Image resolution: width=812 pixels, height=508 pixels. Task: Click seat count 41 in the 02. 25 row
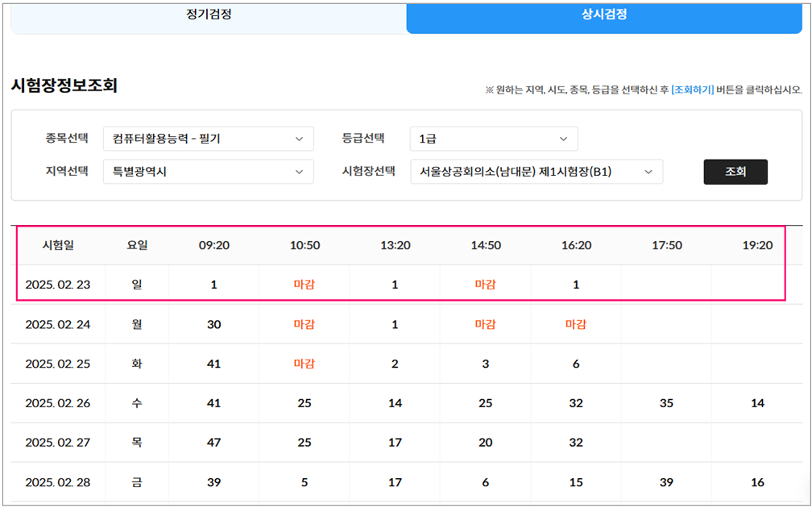click(214, 364)
